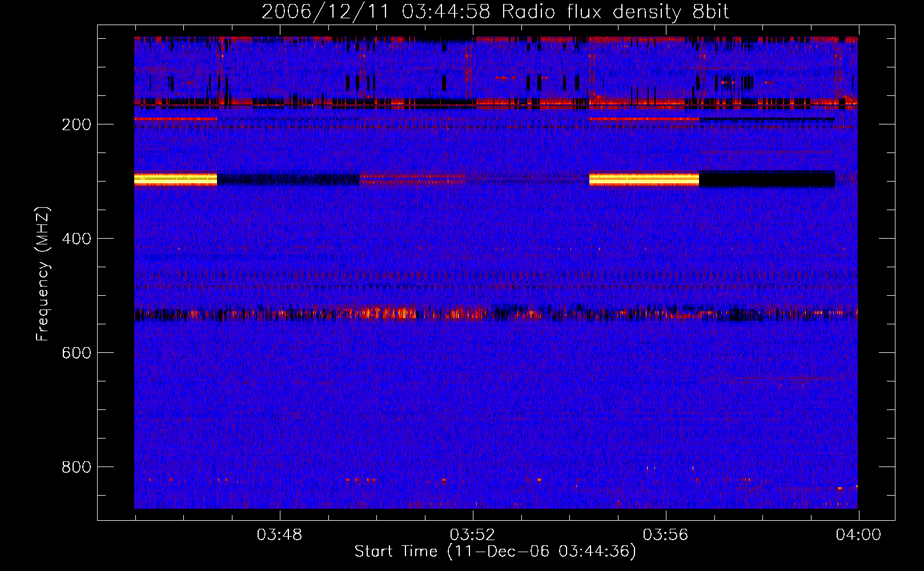The height and width of the screenshot is (571, 924).
Task: Click the 200 frequency tick label
Action: point(76,124)
